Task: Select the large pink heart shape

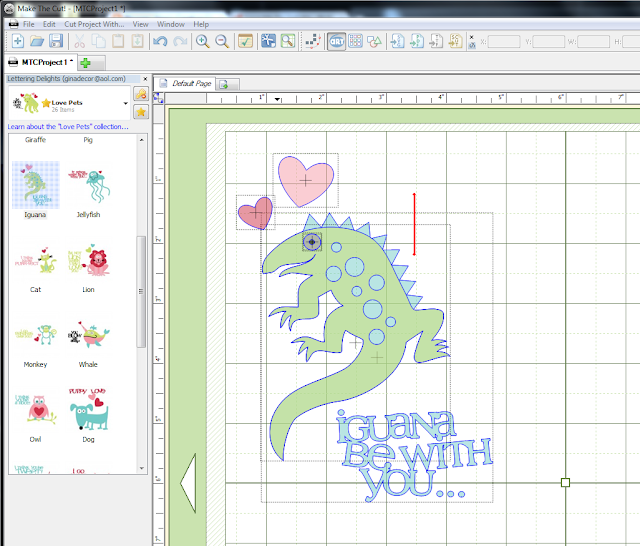Action: tap(305, 180)
